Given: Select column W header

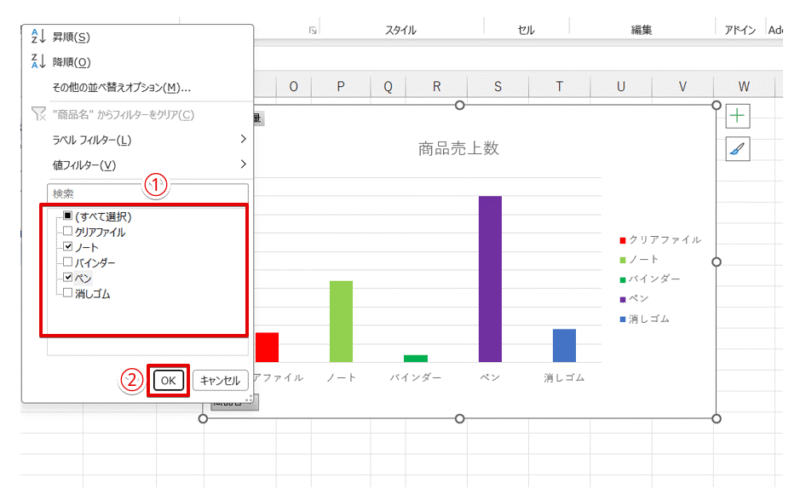Looking at the screenshot, I should point(744,87).
